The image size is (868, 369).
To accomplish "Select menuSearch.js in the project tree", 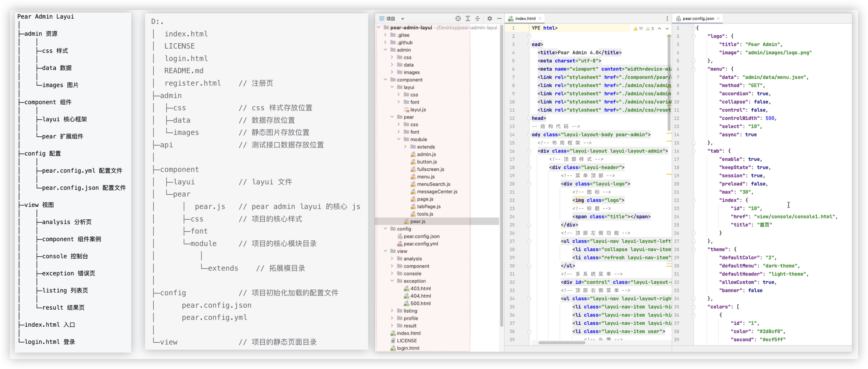I will [x=433, y=184].
